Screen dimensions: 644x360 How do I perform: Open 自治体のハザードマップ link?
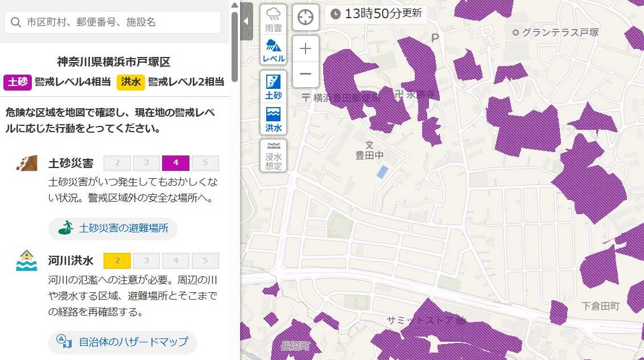(122, 342)
